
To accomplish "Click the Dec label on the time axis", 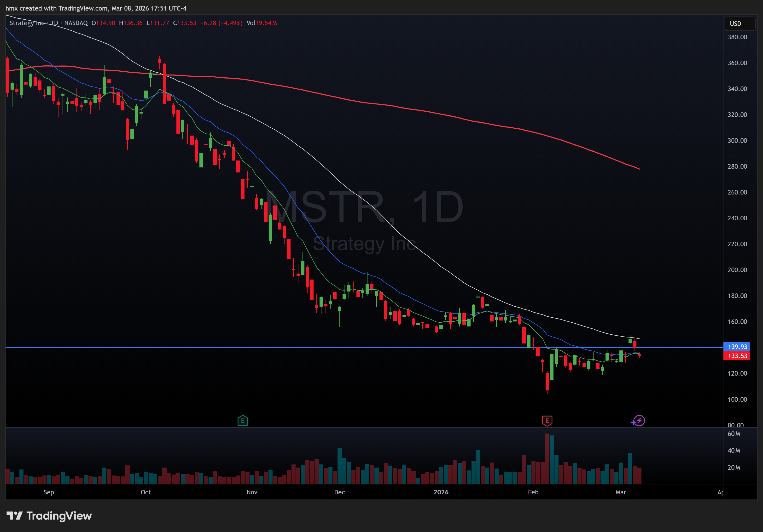I will (x=339, y=492).
